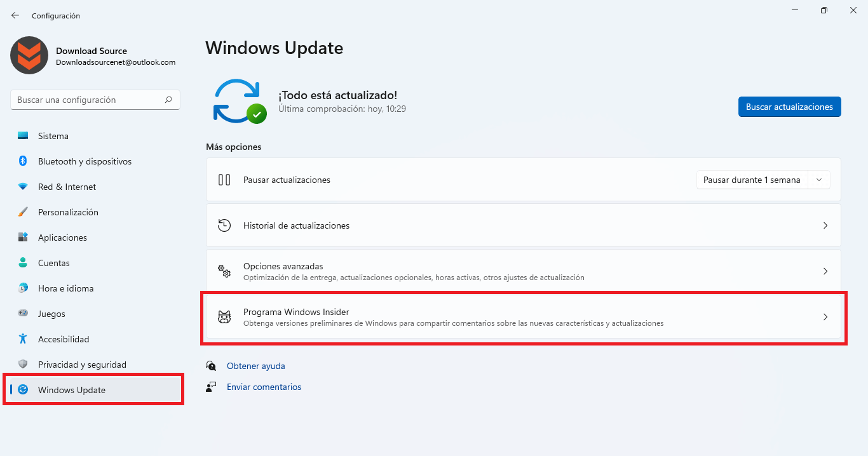Click the Enviar comentarios feedback icon
The height and width of the screenshot is (456, 868).
pos(212,387)
